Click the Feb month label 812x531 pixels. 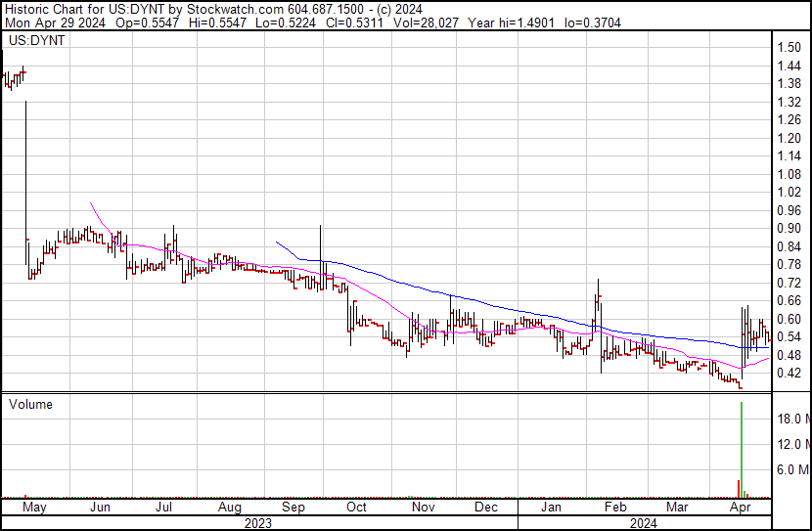[x=615, y=508]
